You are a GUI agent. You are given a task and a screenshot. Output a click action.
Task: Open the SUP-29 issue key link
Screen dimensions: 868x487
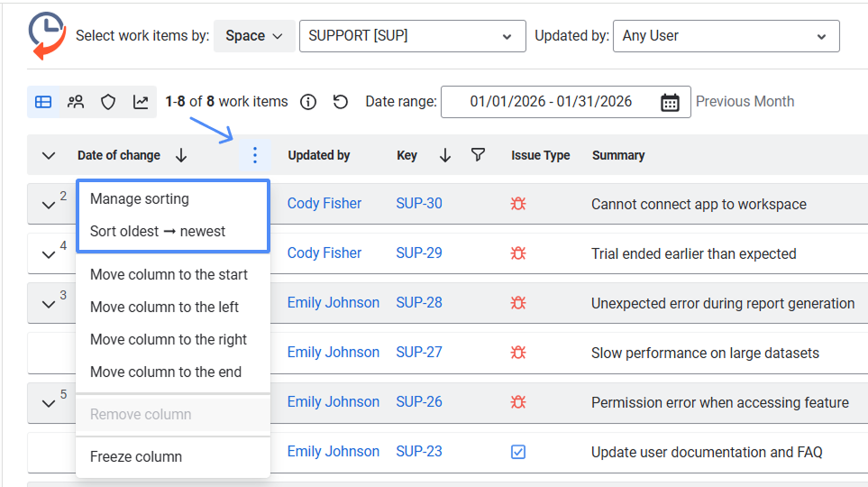(419, 253)
